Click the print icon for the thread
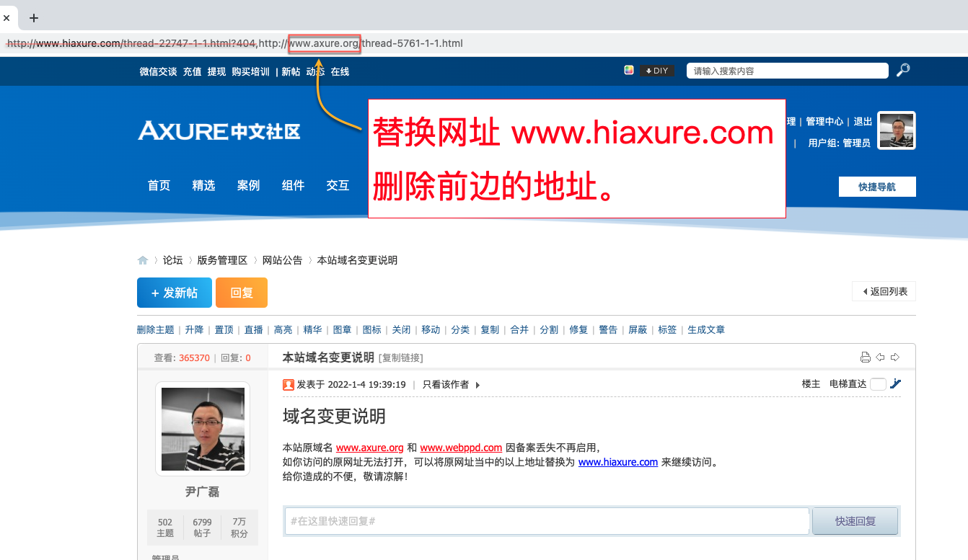 [x=866, y=357]
